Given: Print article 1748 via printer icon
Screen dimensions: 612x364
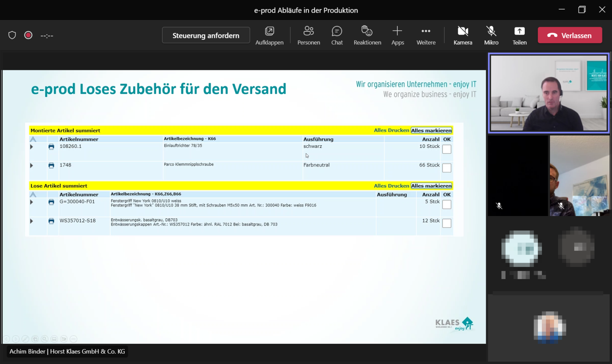Looking at the screenshot, I should pos(51,165).
